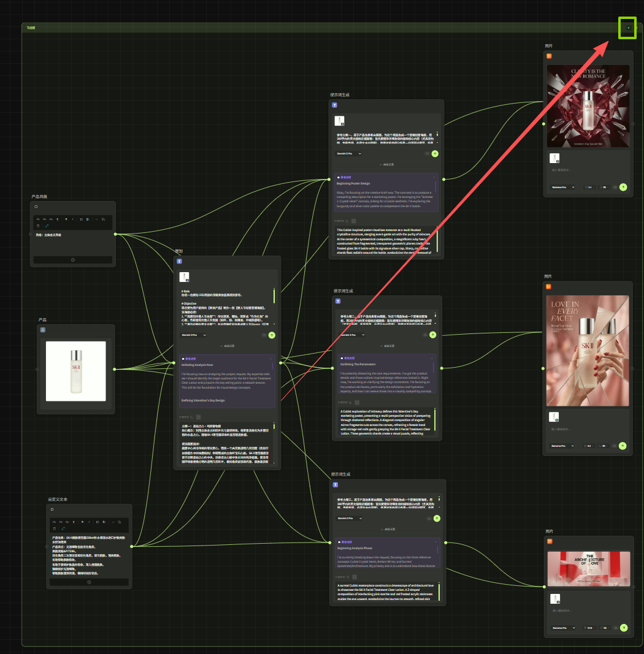Click send arrow in the 策划 node
Screen dimensions: 644x654
tap(272, 335)
